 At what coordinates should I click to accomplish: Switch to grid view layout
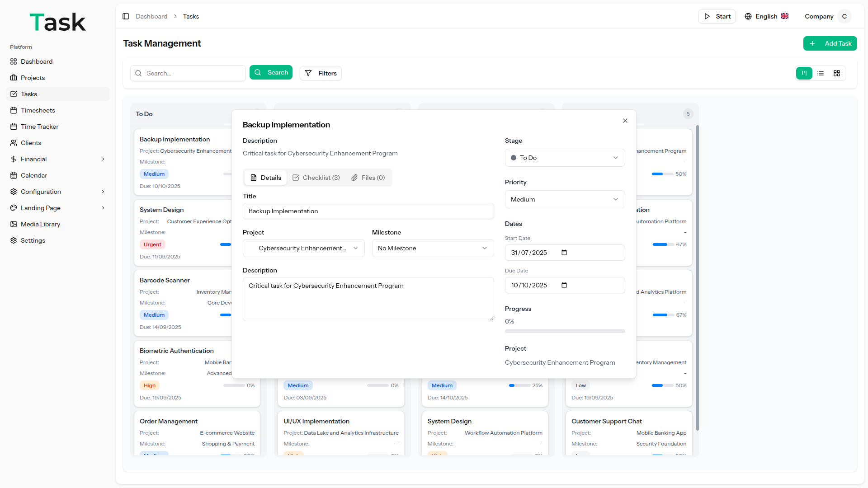837,73
